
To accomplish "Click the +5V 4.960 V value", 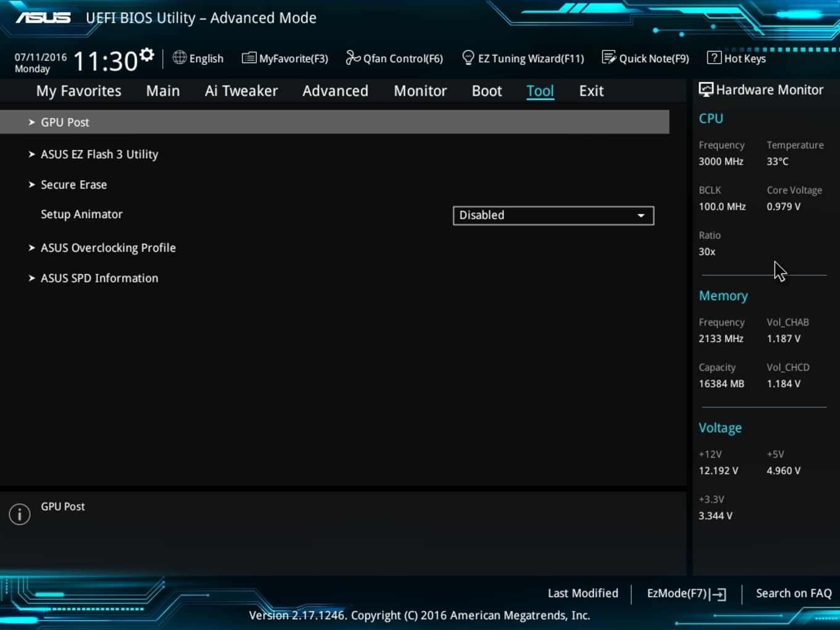I will pos(784,471).
